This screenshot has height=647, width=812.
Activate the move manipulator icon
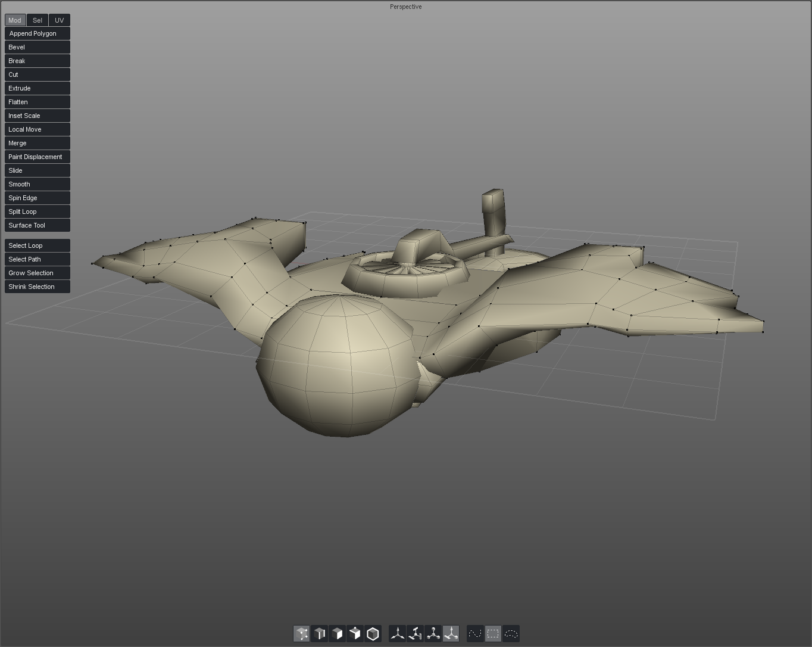click(x=398, y=633)
